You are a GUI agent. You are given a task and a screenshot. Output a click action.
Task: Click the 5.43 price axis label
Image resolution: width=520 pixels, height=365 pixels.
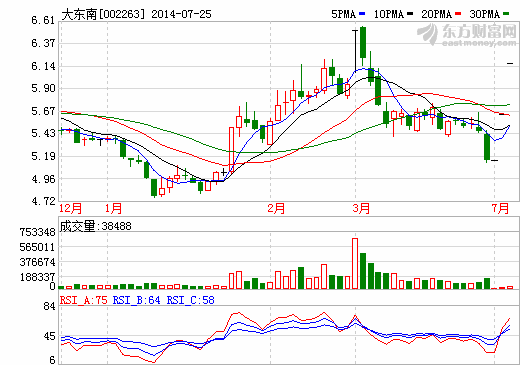pyautogui.click(x=43, y=133)
